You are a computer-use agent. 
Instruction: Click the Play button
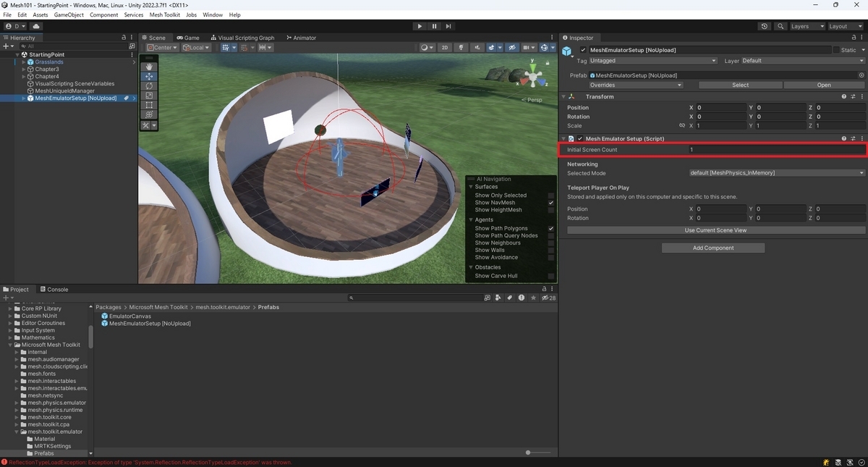tap(420, 26)
